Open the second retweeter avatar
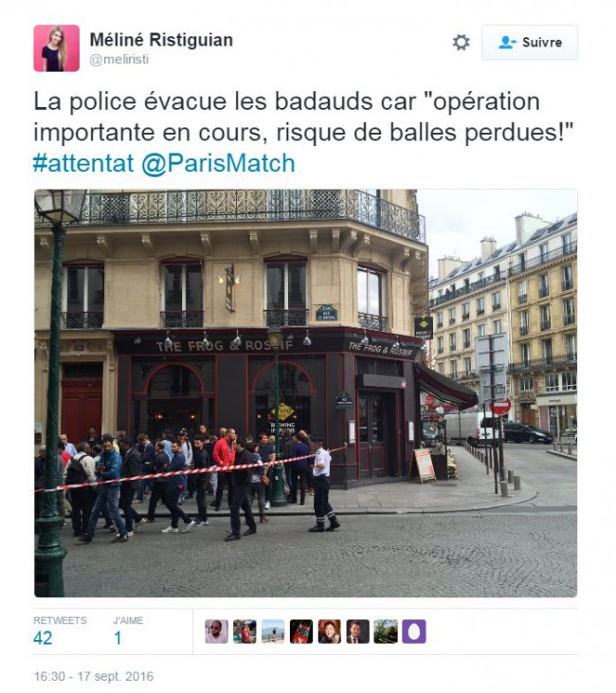Screen dimensions: 616x693 tap(245, 631)
